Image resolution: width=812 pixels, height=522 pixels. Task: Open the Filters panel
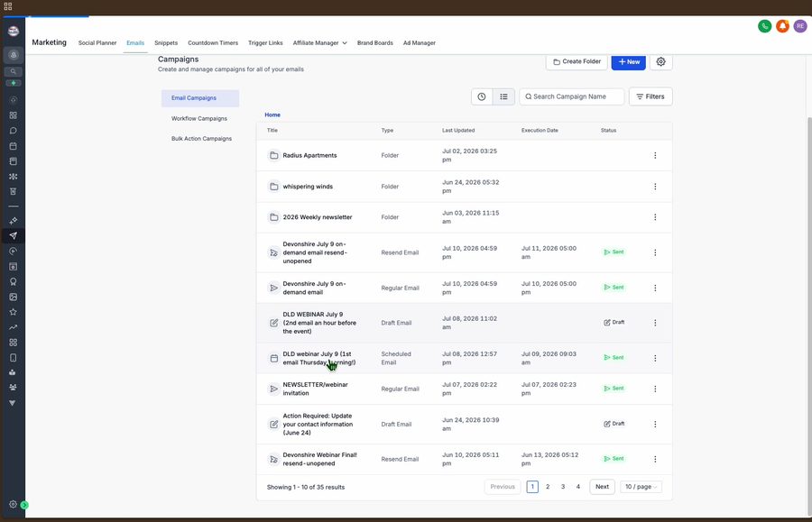coord(651,96)
